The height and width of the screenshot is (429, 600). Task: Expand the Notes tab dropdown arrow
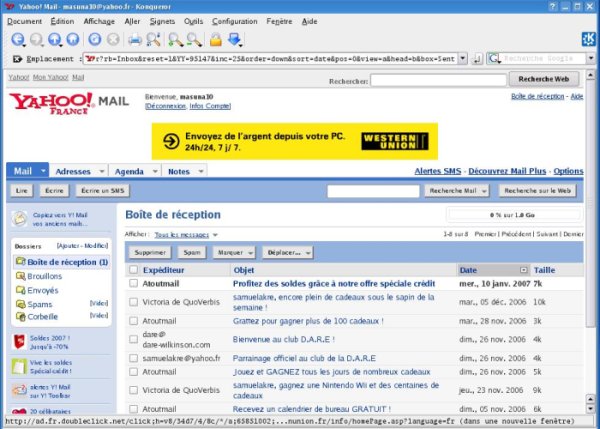pyautogui.click(x=201, y=171)
